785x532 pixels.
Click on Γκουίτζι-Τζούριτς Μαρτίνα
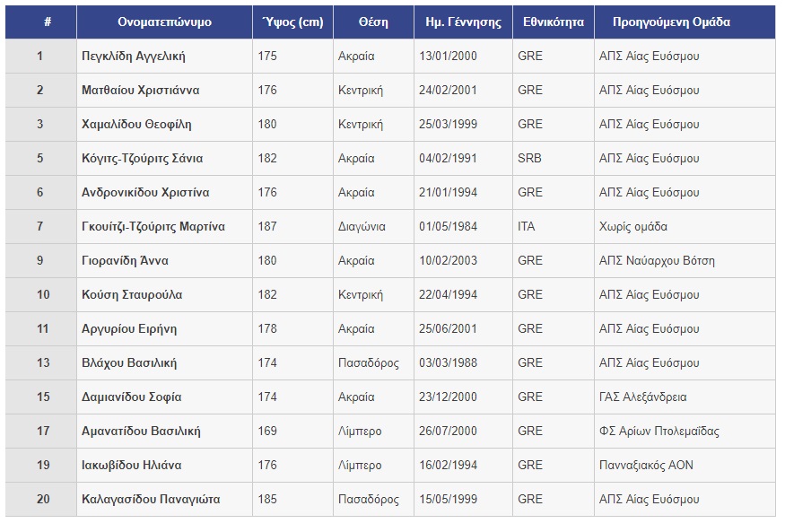pos(153,227)
